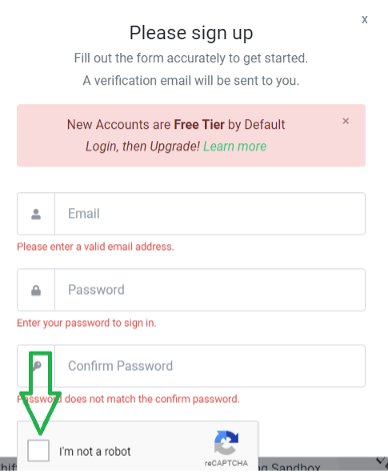Click the user icon beside Email
Image resolution: width=388 pixels, height=472 pixels.
tap(36, 214)
